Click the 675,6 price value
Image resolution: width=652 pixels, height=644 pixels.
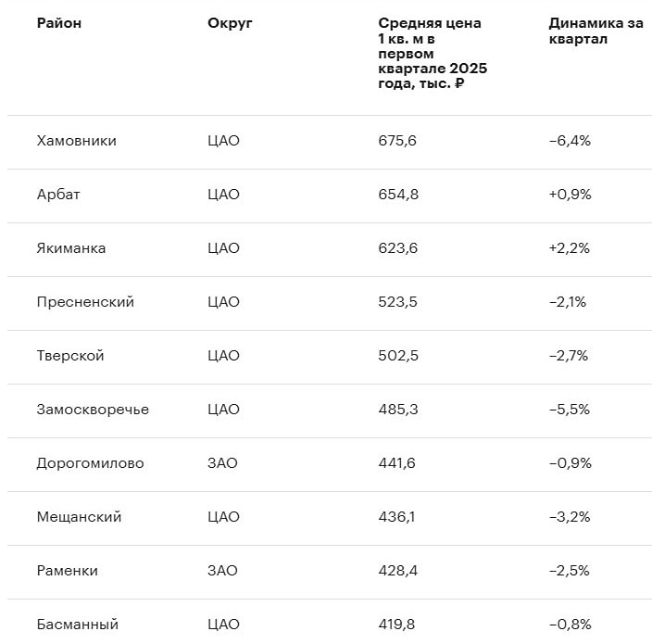(397, 141)
